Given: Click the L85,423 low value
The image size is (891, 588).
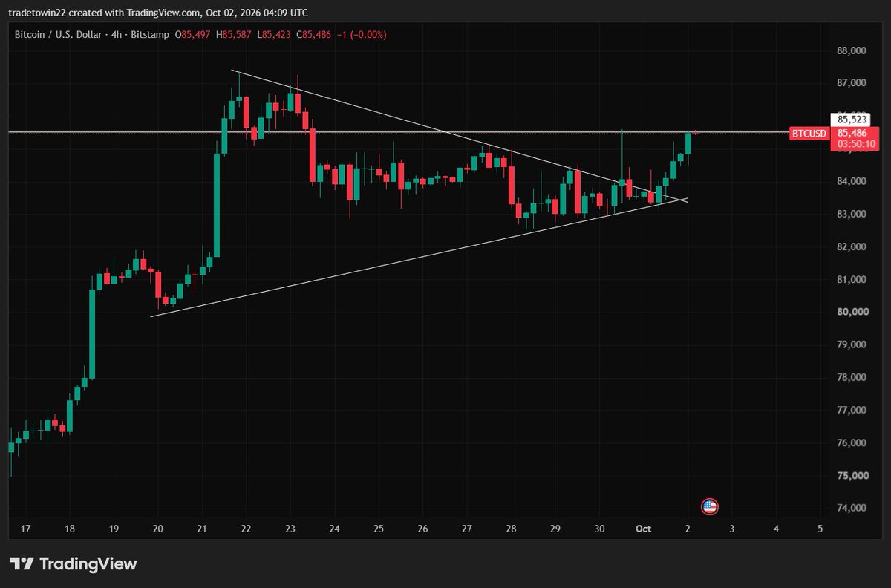Looking at the screenshot, I should click(274, 34).
